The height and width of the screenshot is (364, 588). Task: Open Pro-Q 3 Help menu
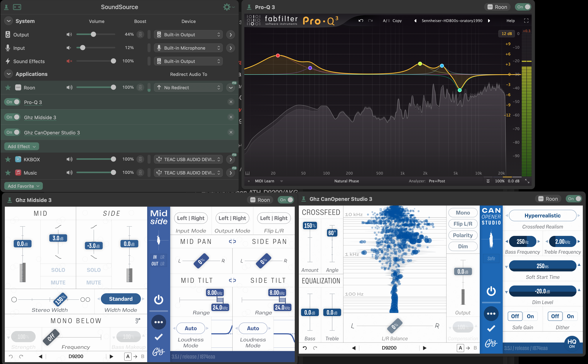[x=510, y=21]
